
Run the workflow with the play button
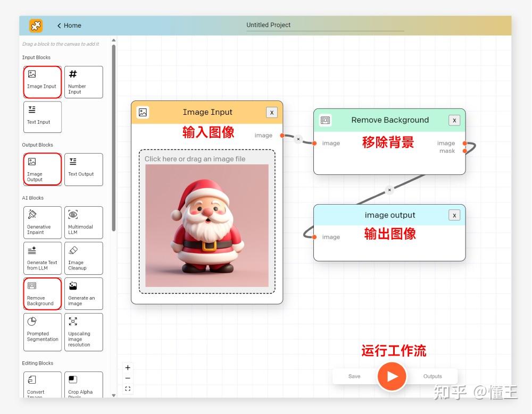click(x=392, y=376)
